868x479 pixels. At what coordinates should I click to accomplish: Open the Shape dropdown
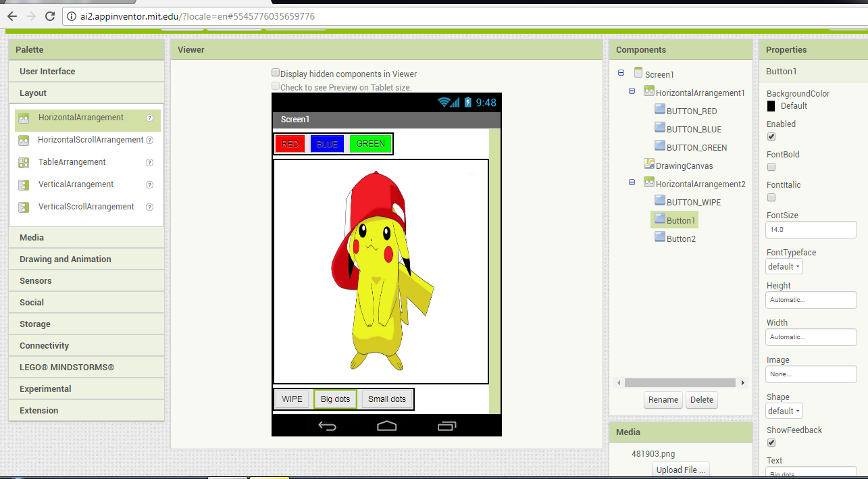tap(784, 411)
